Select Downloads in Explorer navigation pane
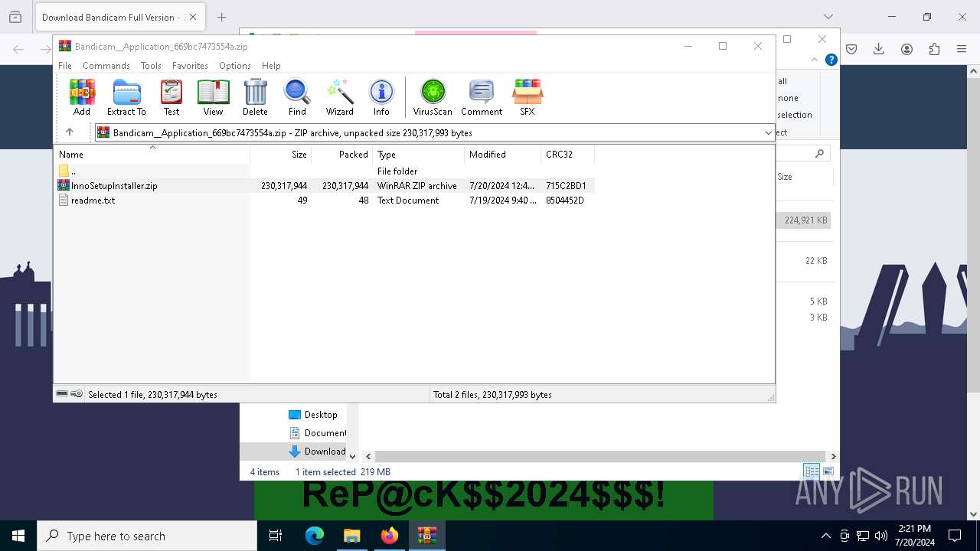Image resolution: width=980 pixels, height=551 pixels. point(317,451)
